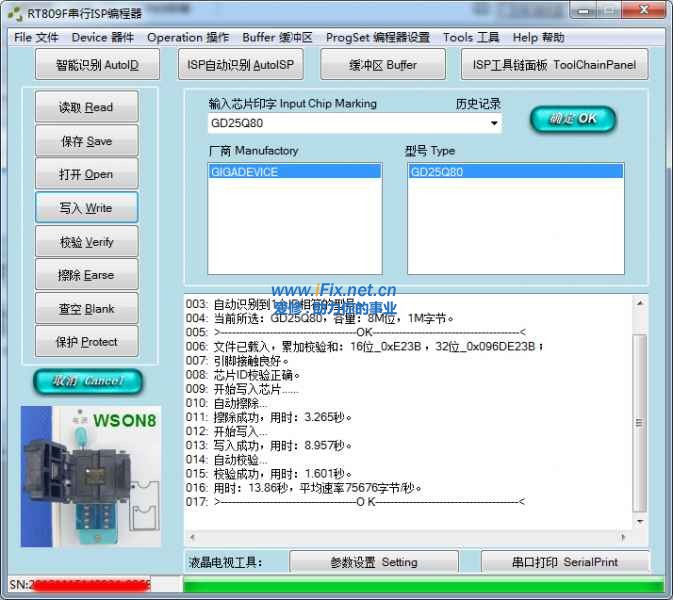Open the Device 器件 menu
Image resolution: width=673 pixels, height=600 pixels.
tap(102, 37)
